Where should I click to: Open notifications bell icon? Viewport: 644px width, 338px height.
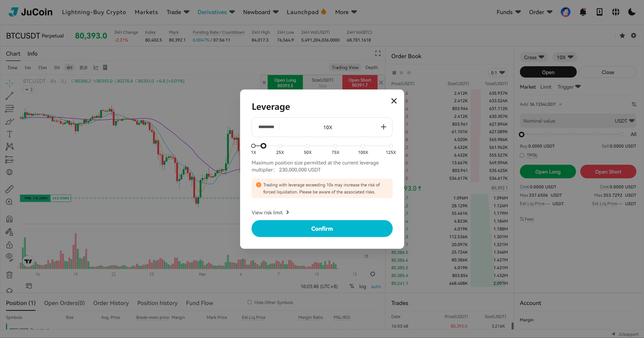pos(583,12)
